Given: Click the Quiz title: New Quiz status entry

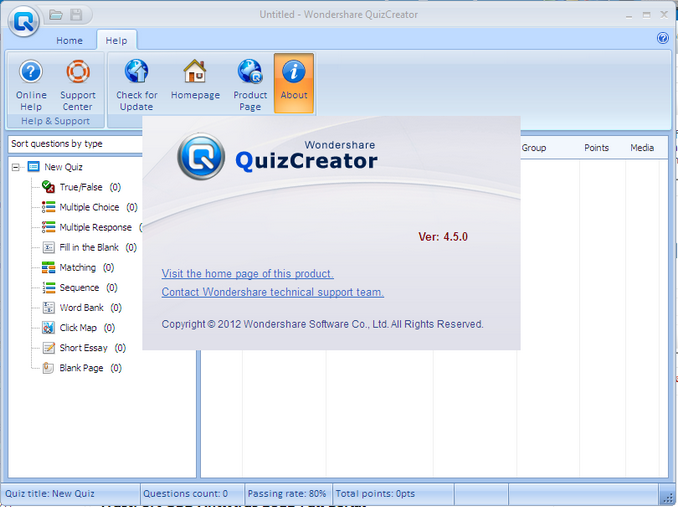Looking at the screenshot, I should click(x=50, y=494).
